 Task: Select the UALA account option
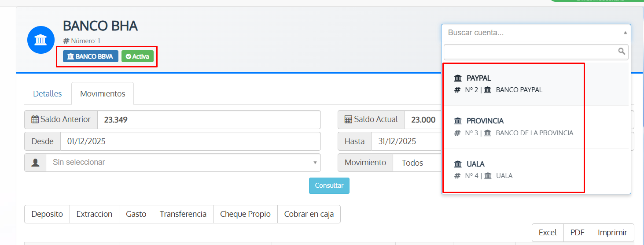(536, 170)
